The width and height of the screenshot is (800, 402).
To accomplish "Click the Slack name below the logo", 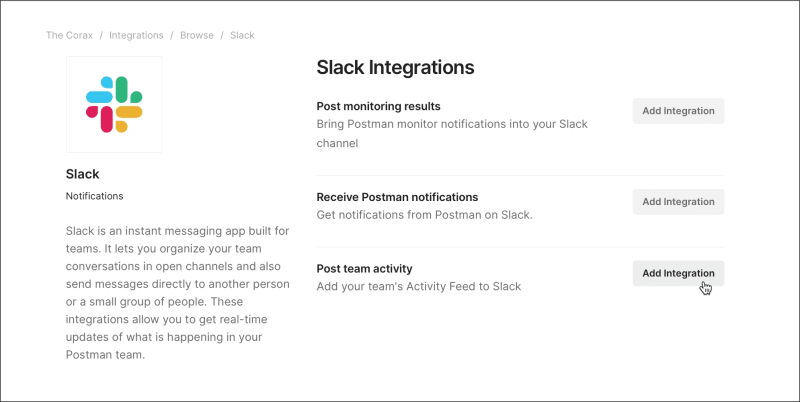I will click(x=82, y=174).
